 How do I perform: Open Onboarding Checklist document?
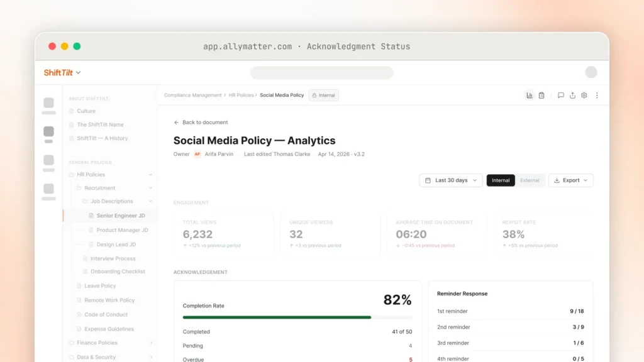(118, 271)
